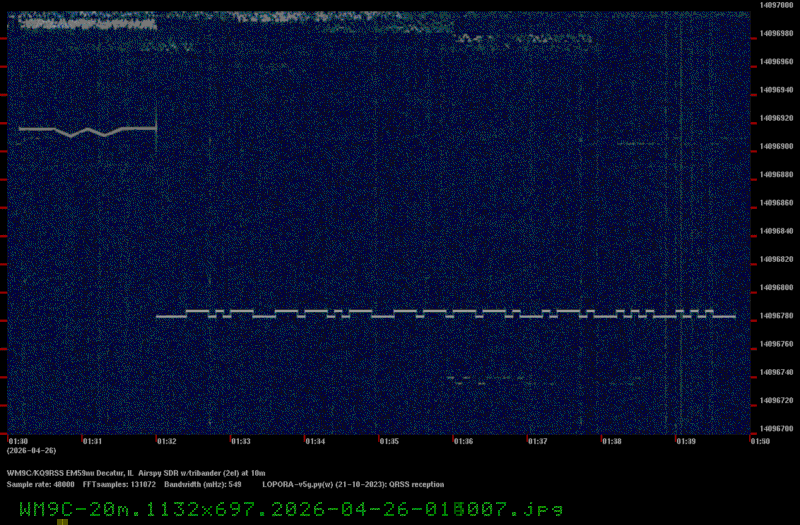
Task: Click the 01:38 time axis label
Action: 612,441
